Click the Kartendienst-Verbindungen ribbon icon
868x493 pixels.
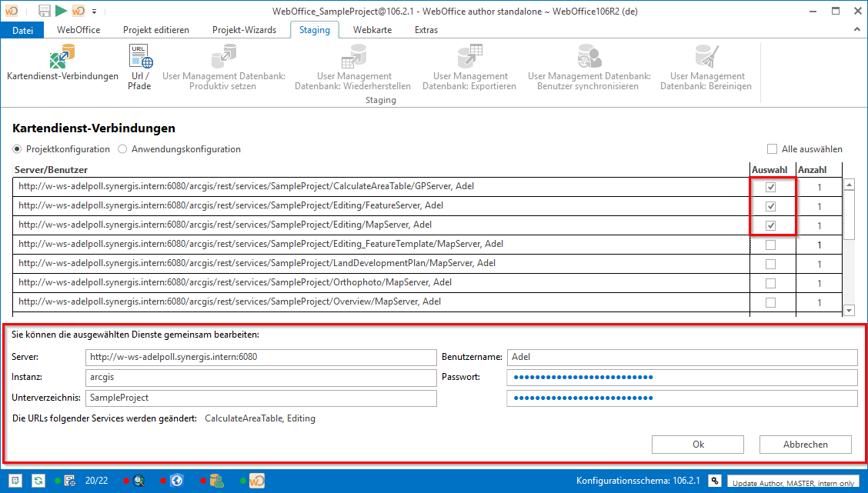62,58
